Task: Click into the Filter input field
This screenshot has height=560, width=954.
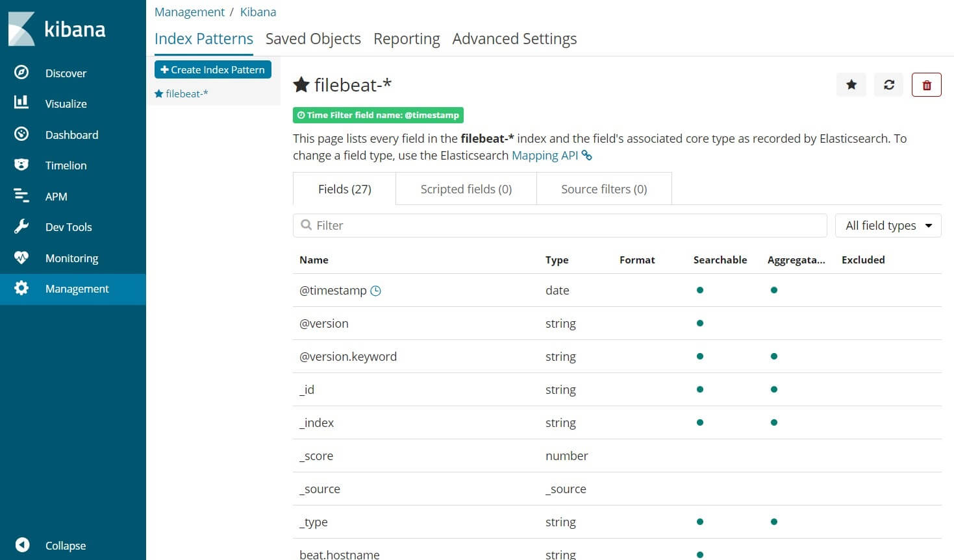Action: (x=560, y=225)
